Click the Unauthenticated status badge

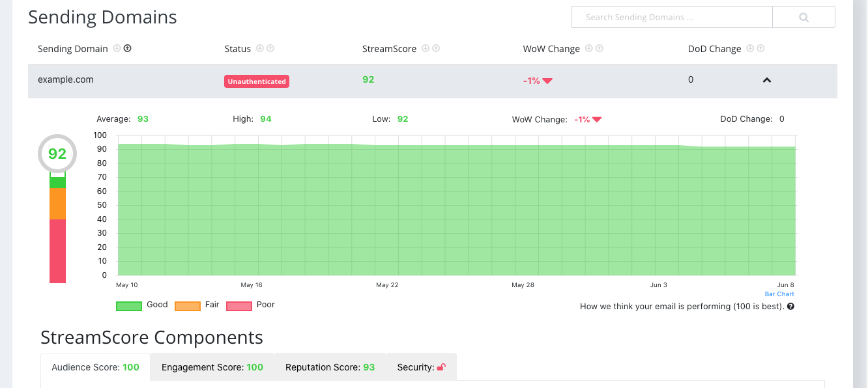point(257,81)
